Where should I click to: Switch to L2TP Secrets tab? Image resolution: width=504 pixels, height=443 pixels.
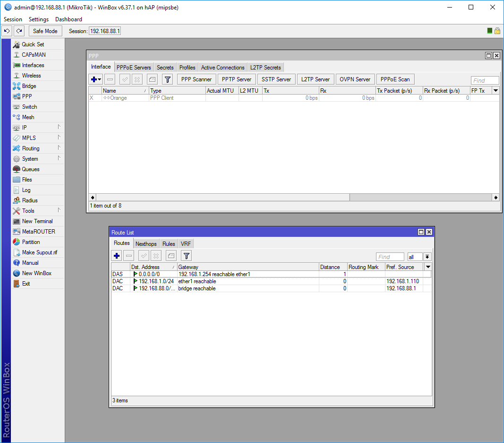coord(265,68)
